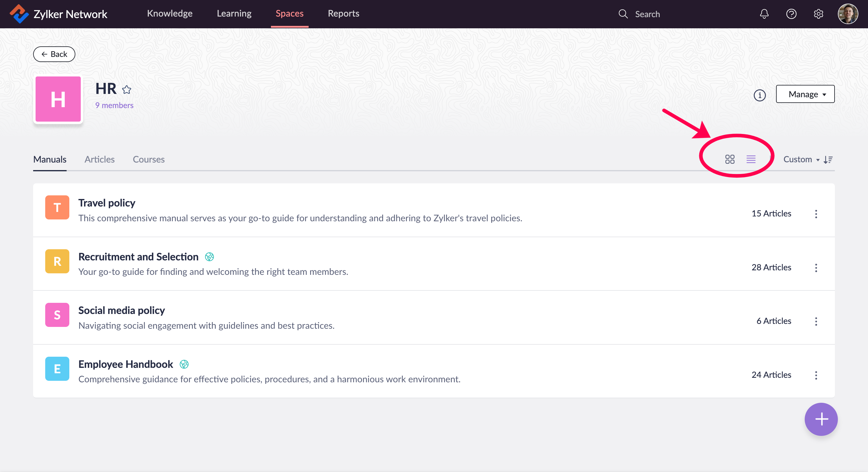The height and width of the screenshot is (472, 868).
Task: Open the settings gear icon
Action: coord(818,14)
